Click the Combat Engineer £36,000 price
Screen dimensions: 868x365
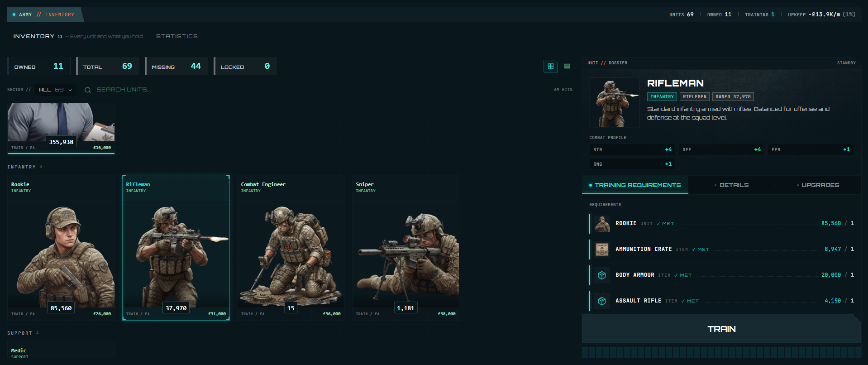pyautogui.click(x=332, y=314)
